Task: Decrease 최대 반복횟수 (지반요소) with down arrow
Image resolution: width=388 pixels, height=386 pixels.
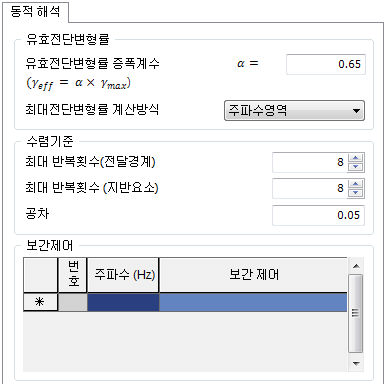Action: pos(356,193)
